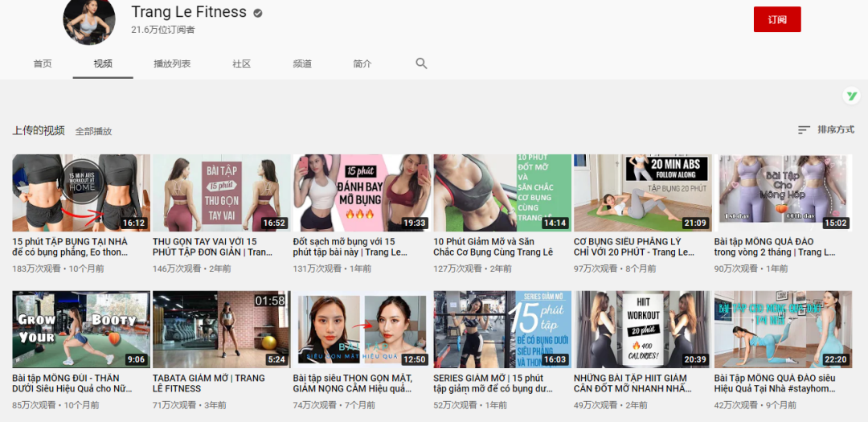Open the 20 MIN ABS follow along thumbnail
868x422 pixels.
coord(643,193)
